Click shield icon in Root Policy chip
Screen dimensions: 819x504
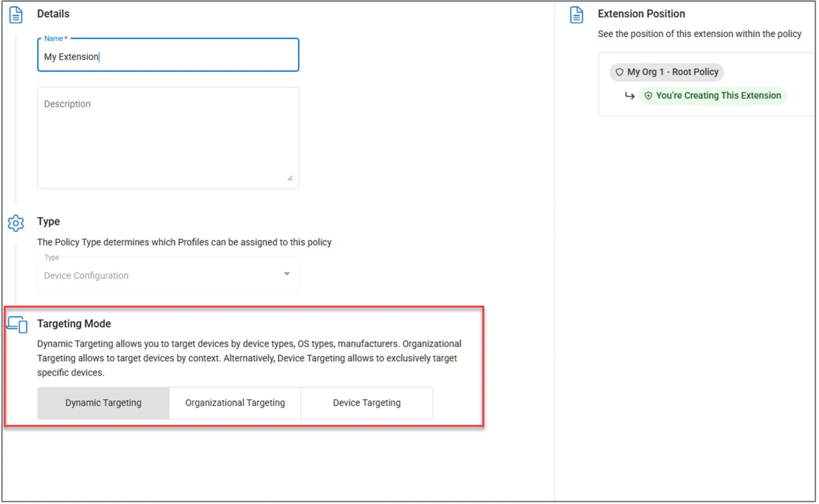pyautogui.click(x=619, y=72)
